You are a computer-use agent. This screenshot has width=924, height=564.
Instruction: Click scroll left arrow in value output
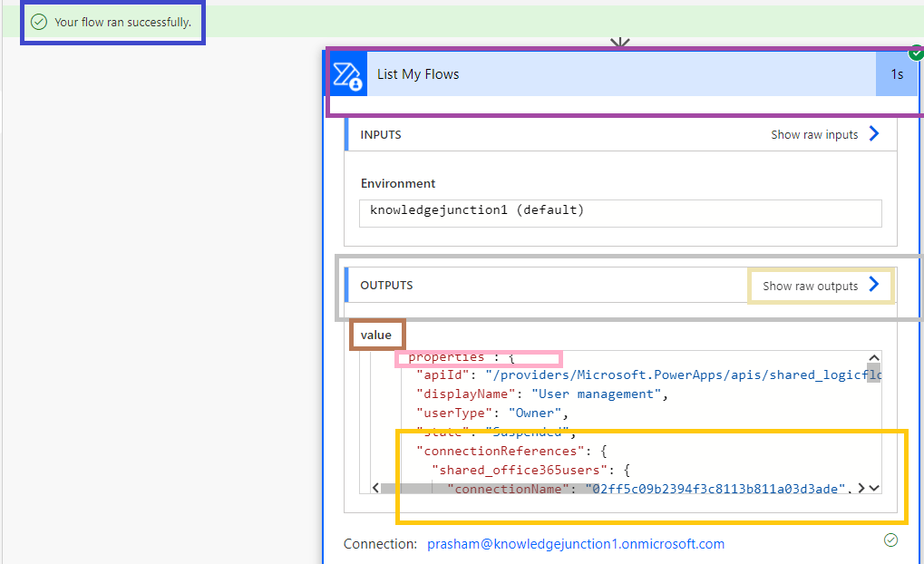(375, 488)
